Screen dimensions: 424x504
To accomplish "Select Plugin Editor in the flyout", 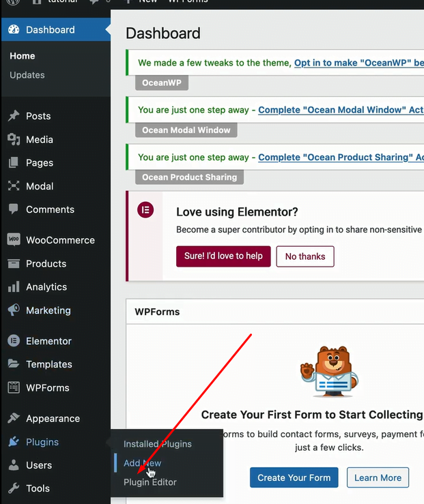I will point(150,482).
